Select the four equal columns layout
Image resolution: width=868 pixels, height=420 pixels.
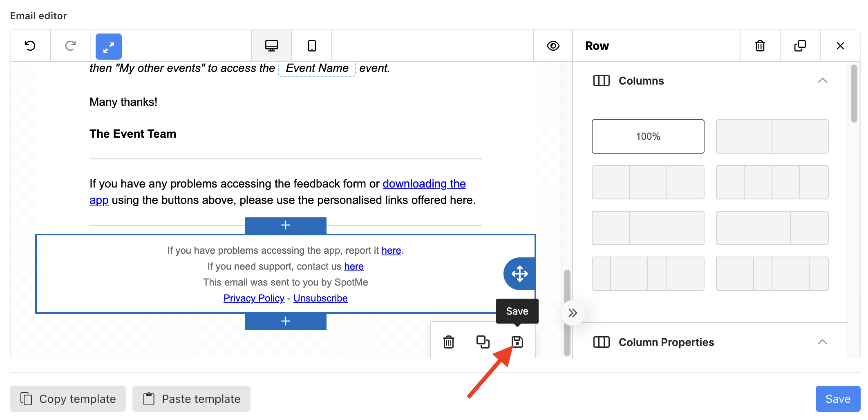[772, 182]
